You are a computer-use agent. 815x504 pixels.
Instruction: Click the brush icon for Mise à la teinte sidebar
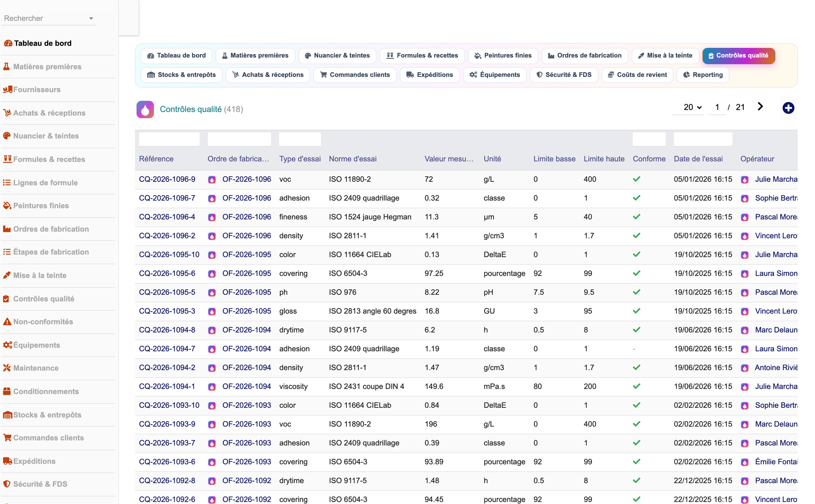(x=7, y=275)
